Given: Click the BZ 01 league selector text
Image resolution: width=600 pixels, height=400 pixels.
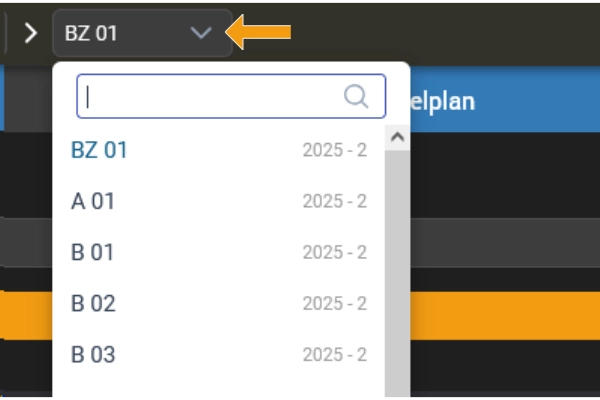Looking at the screenshot, I should pyautogui.click(x=92, y=33).
